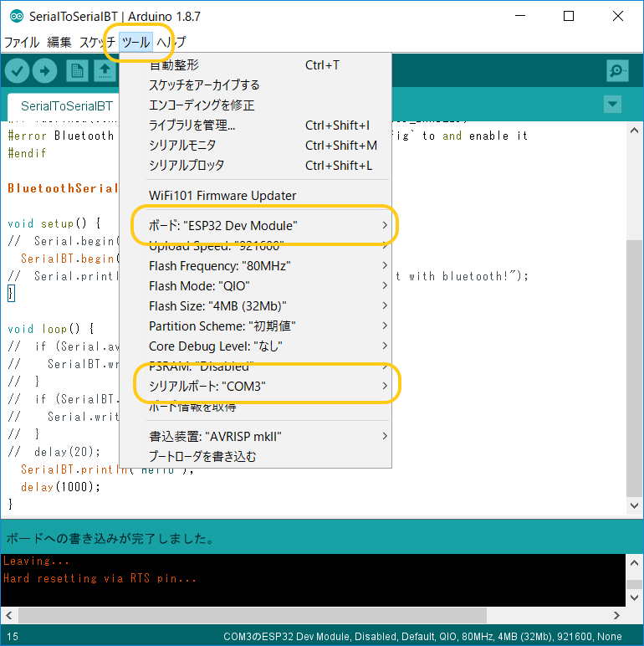644x646 pixels.
Task: Click the 'Leaving...' console line
Action: (36, 561)
